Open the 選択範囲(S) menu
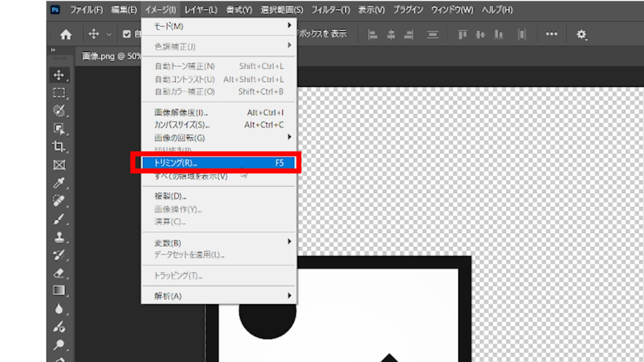Screen dimensions: 644x362 coord(282,10)
